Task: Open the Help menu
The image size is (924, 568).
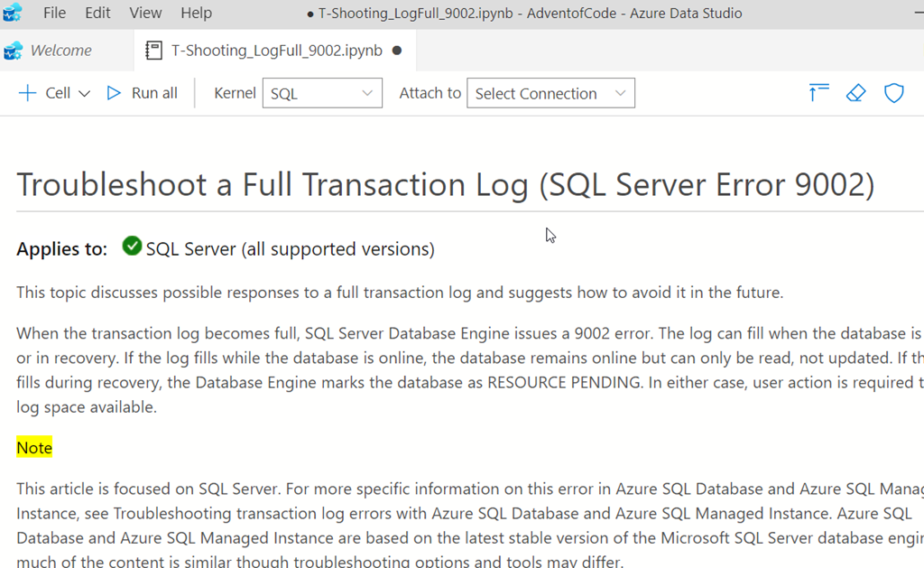Action: 196,13
